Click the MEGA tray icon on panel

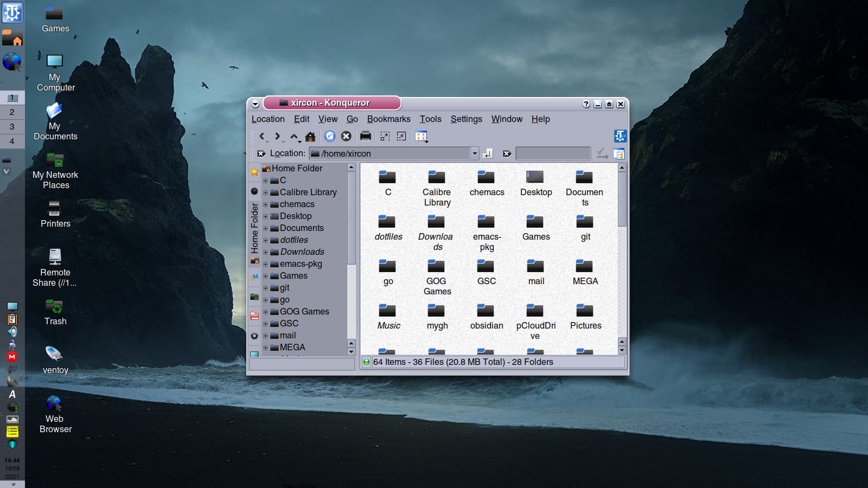[x=12, y=357]
